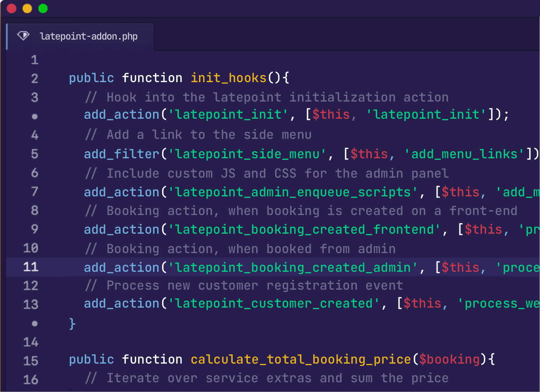540x392 pixels.
Task: Click the yellow minimize traffic light button
Action: pyautogui.click(x=27, y=8)
